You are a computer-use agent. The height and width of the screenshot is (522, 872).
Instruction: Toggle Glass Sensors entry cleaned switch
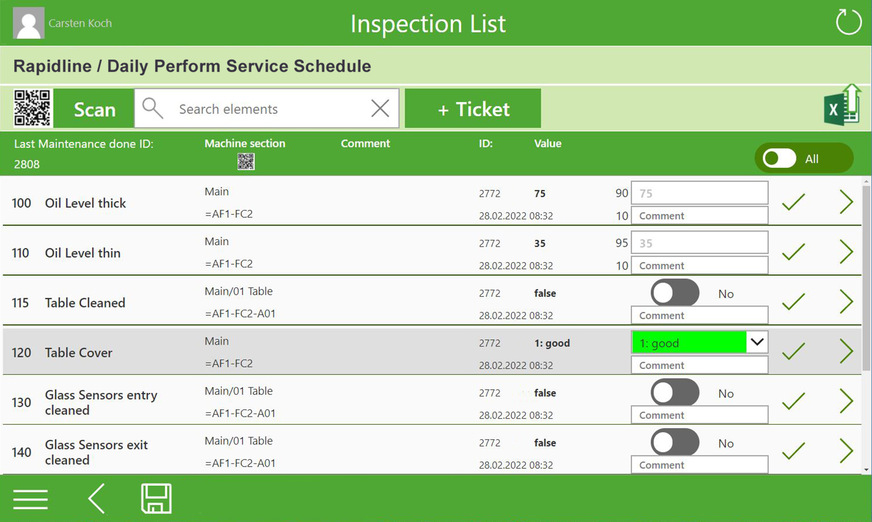(675, 393)
